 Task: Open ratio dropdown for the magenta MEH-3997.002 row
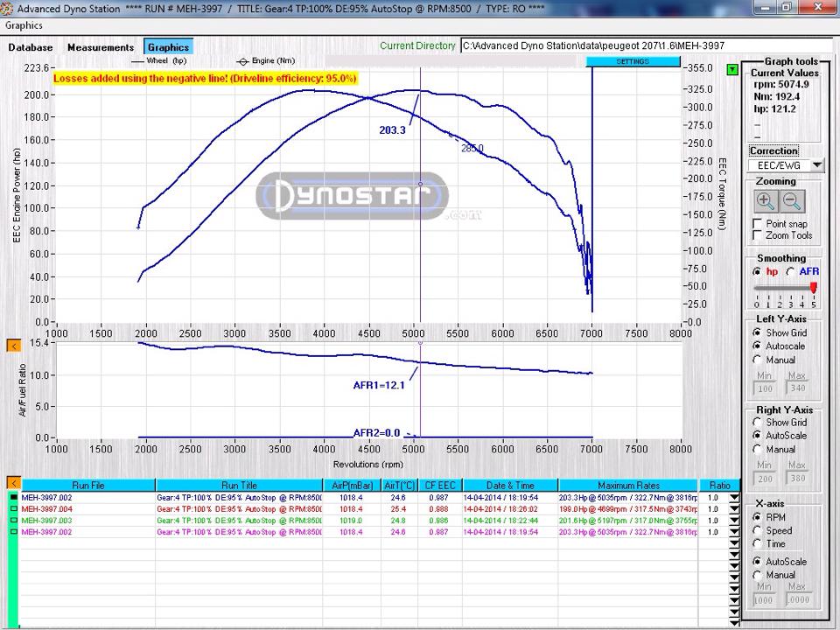[734, 532]
